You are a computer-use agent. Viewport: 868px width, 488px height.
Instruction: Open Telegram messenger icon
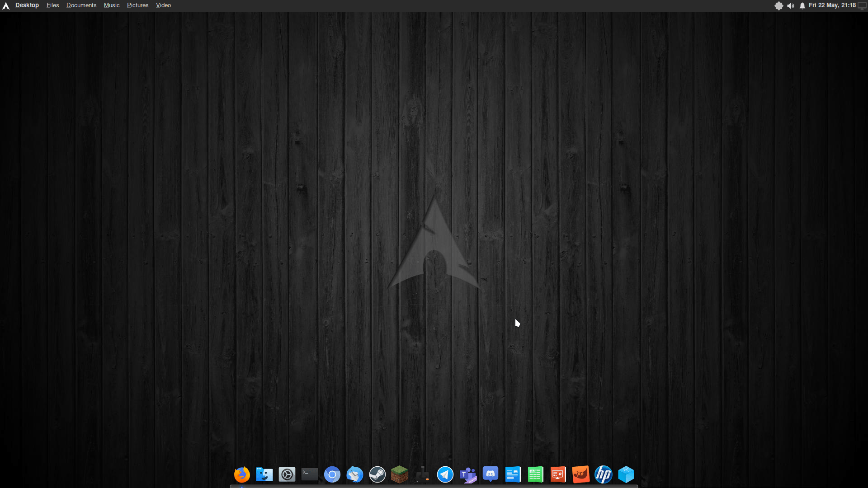(445, 474)
